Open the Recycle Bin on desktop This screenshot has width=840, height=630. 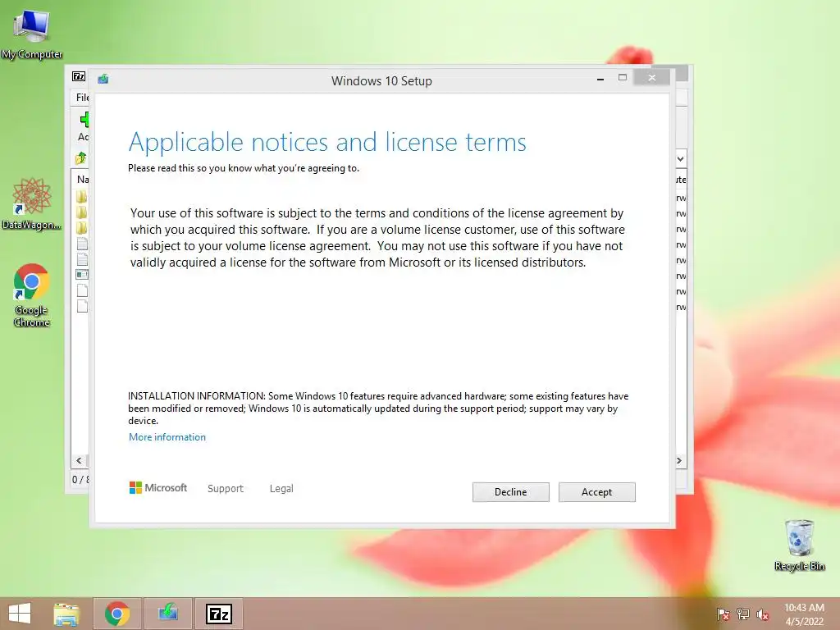(799, 545)
